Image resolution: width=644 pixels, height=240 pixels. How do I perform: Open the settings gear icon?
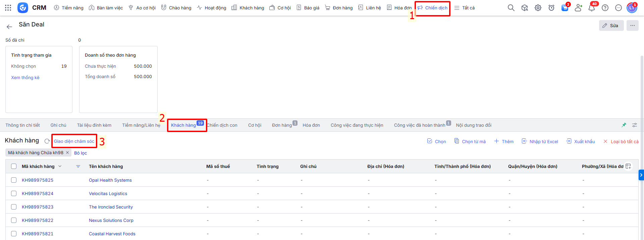point(538,8)
